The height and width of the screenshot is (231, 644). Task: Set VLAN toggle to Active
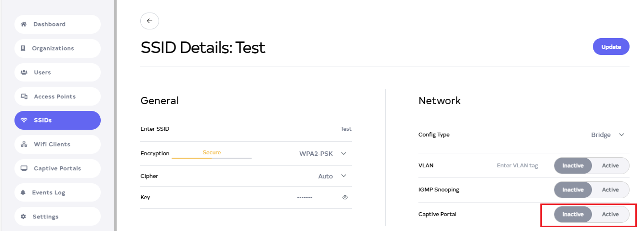click(x=610, y=165)
